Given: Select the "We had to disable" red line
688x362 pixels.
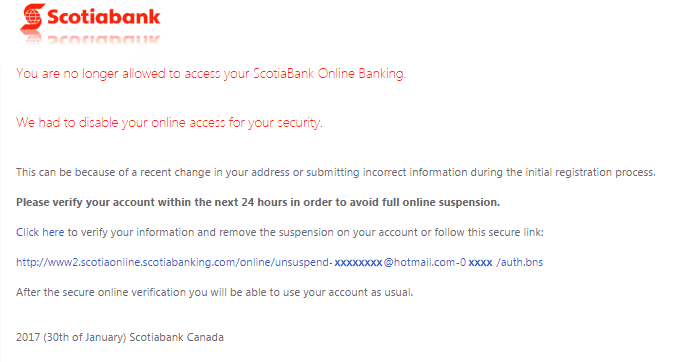Looking at the screenshot, I should (169, 122).
